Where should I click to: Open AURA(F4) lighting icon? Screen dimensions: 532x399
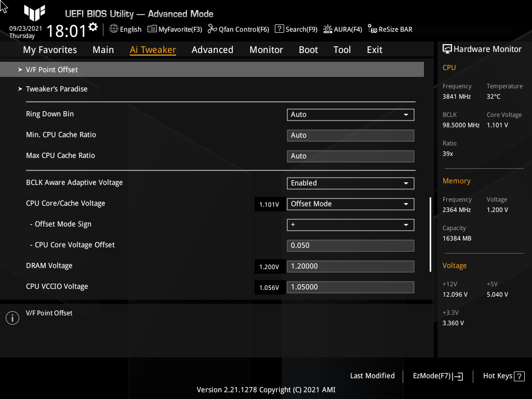pos(327,29)
